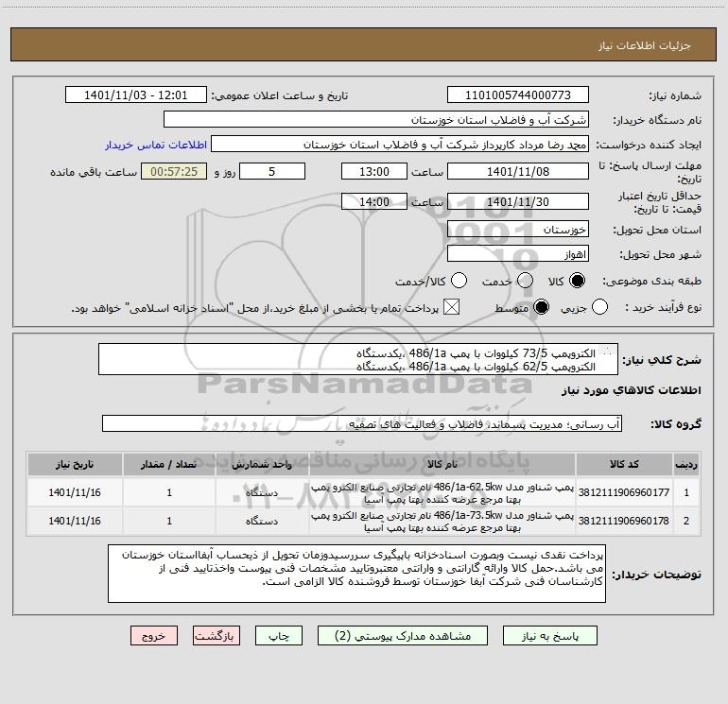Click the price validity date 1401/11/30
728x704 pixels.
(518, 202)
